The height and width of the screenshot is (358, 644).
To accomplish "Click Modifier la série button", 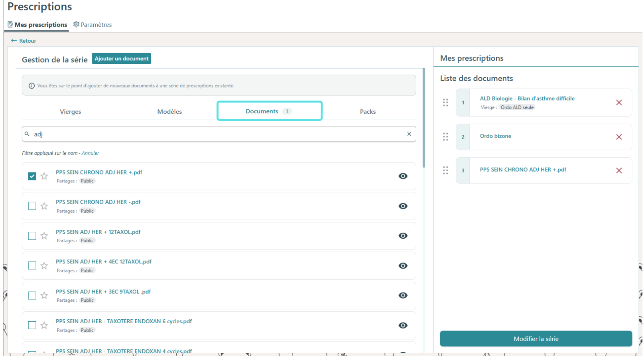I will coord(536,339).
